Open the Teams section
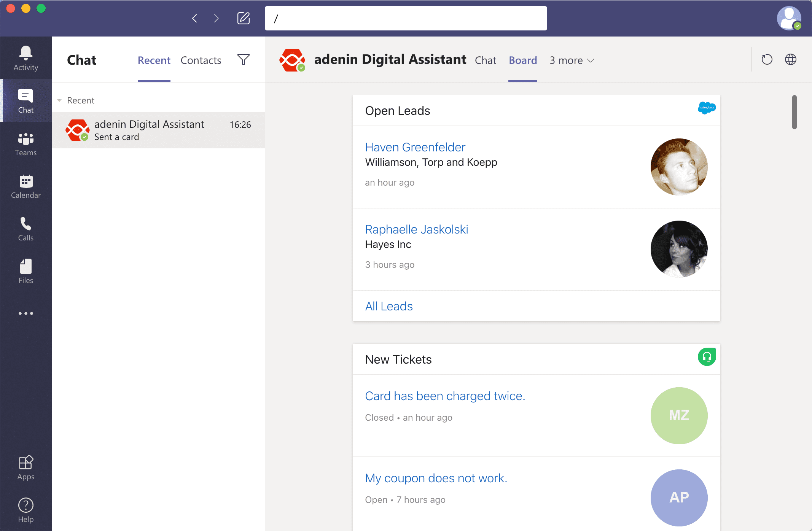 [26, 144]
